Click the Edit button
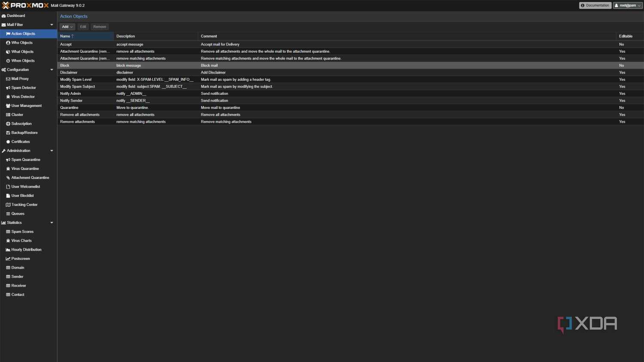This screenshot has height=362, width=644. [x=83, y=27]
